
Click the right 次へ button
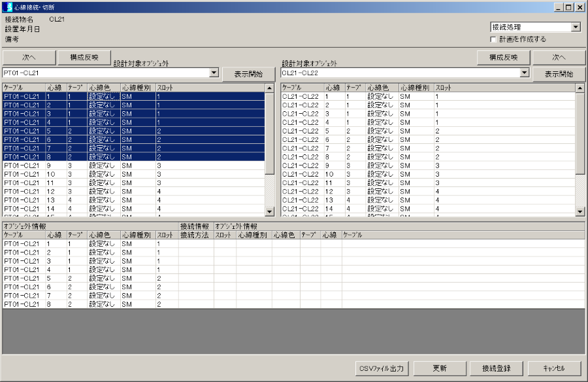(x=559, y=58)
